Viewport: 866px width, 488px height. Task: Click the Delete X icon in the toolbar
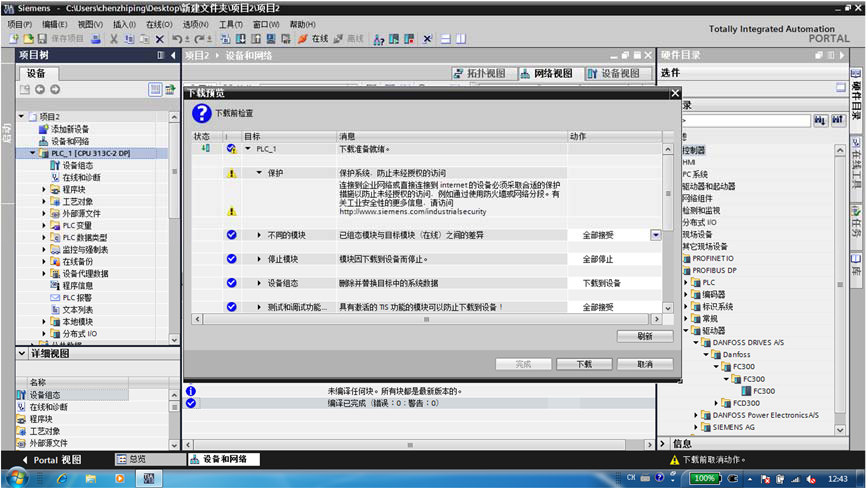click(160, 39)
